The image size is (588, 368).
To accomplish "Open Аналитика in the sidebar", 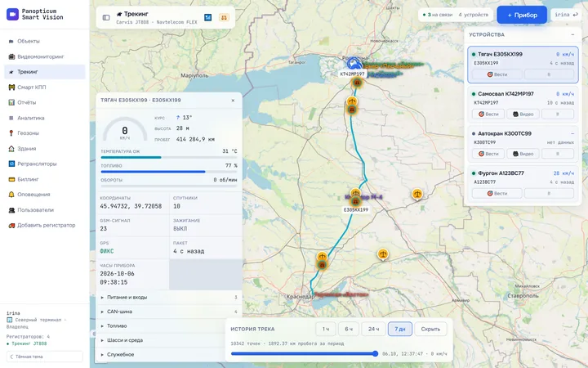I will tap(45, 118).
